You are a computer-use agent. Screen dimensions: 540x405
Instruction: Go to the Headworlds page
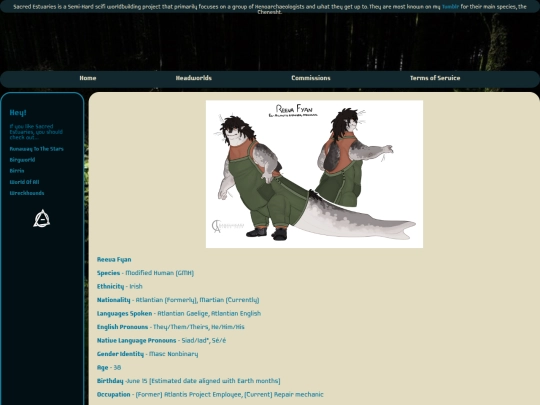coord(194,78)
